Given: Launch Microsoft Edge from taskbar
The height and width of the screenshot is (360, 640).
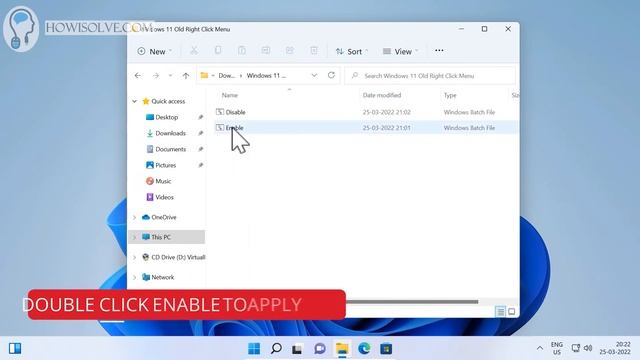Looking at the screenshot, I should point(364,349).
